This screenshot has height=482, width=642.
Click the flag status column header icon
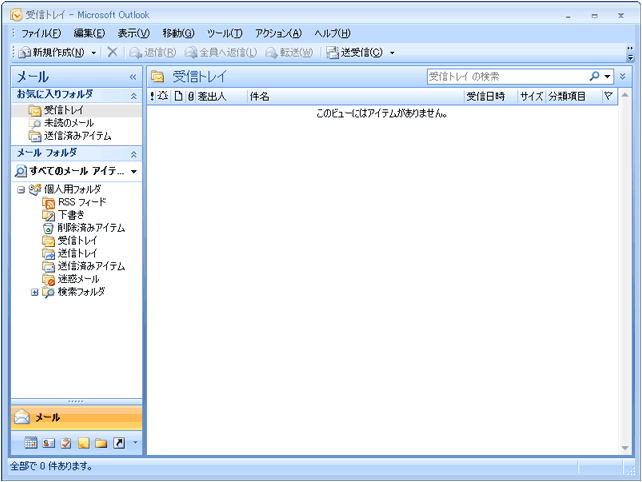609,97
